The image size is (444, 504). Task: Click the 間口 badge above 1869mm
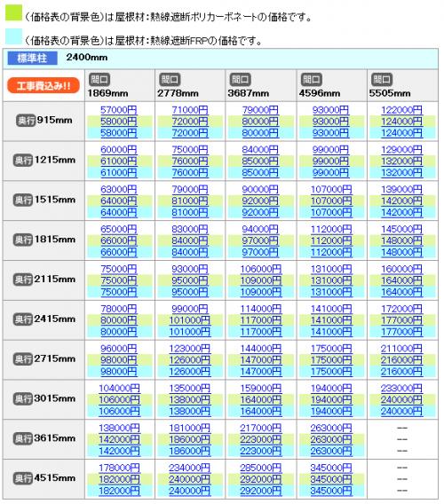[99, 79]
